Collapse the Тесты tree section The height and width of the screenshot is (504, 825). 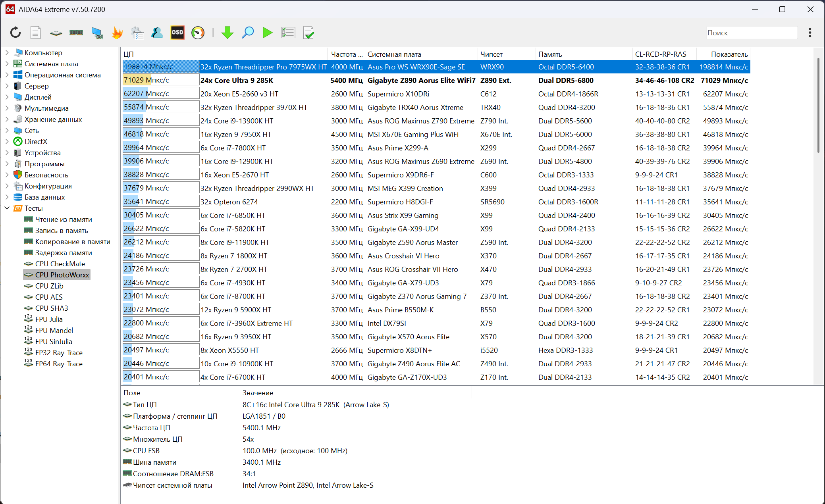pyautogui.click(x=7, y=208)
